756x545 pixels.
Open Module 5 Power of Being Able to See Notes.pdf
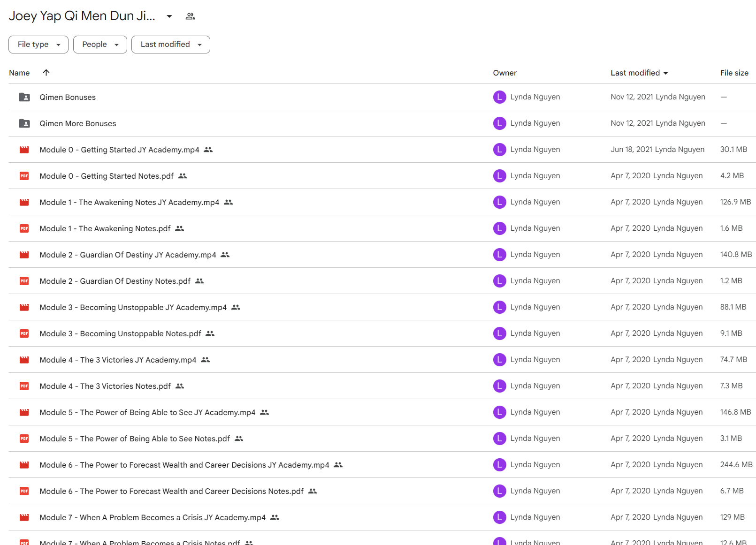(x=135, y=439)
